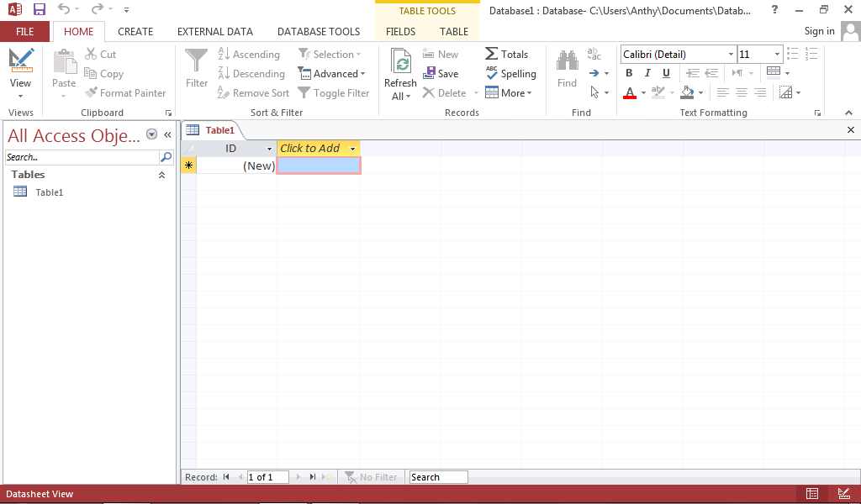Viewport: 861px width, 504px height.
Task: Enable underline formatting
Action: pos(665,73)
